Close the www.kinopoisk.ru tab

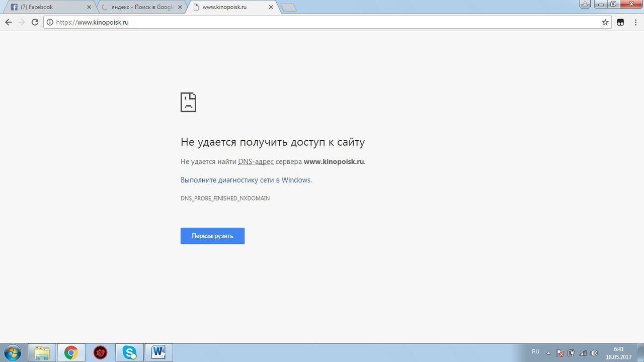271,8
